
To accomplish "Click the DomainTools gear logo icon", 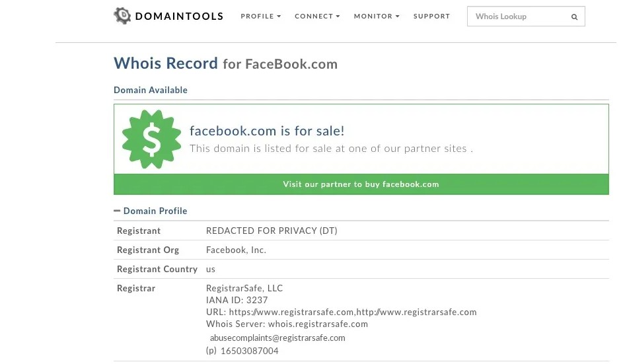I will [x=122, y=16].
